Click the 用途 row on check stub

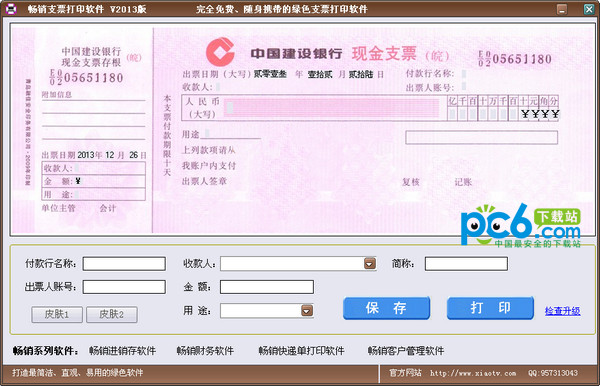(93, 194)
